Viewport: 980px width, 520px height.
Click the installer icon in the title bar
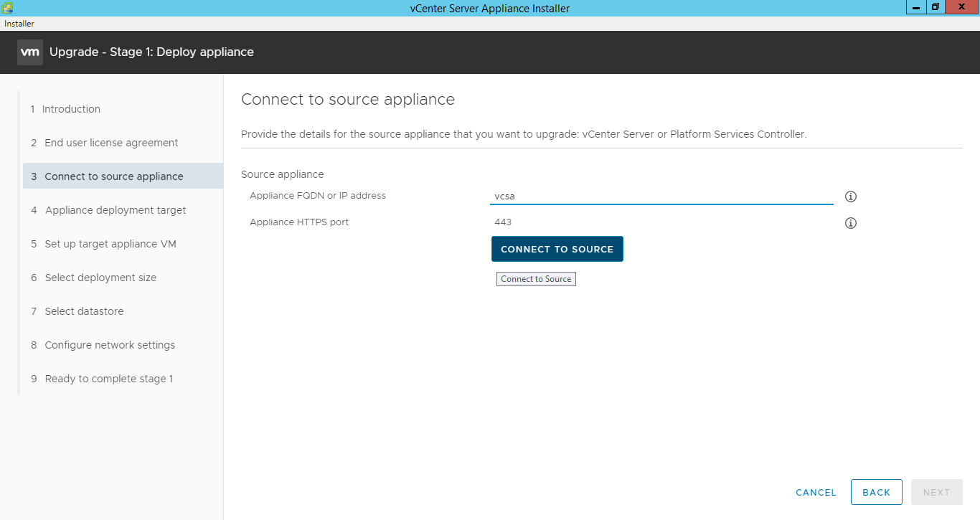(7, 7)
